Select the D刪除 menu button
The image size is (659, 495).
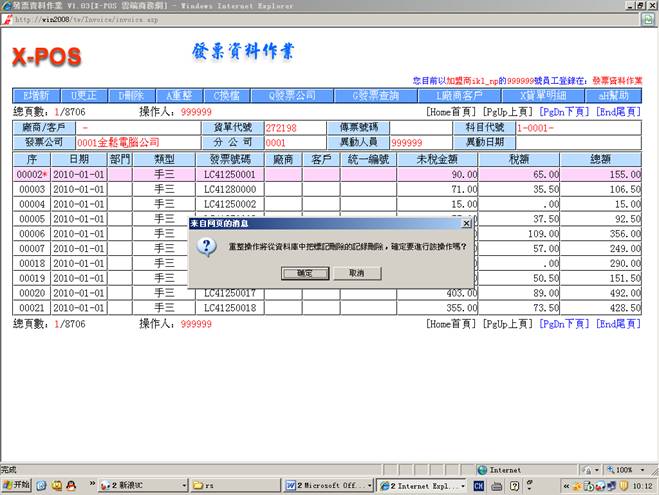click(x=131, y=95)
